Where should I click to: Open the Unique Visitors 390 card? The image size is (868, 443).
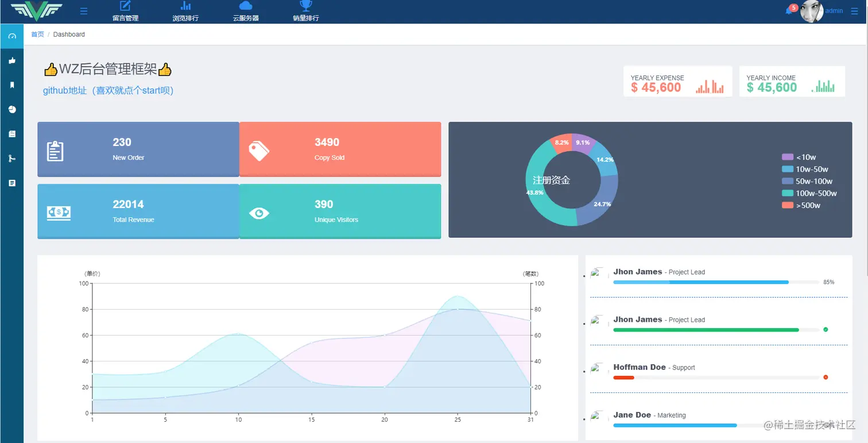pyautogui.click(x=340, y=211)
